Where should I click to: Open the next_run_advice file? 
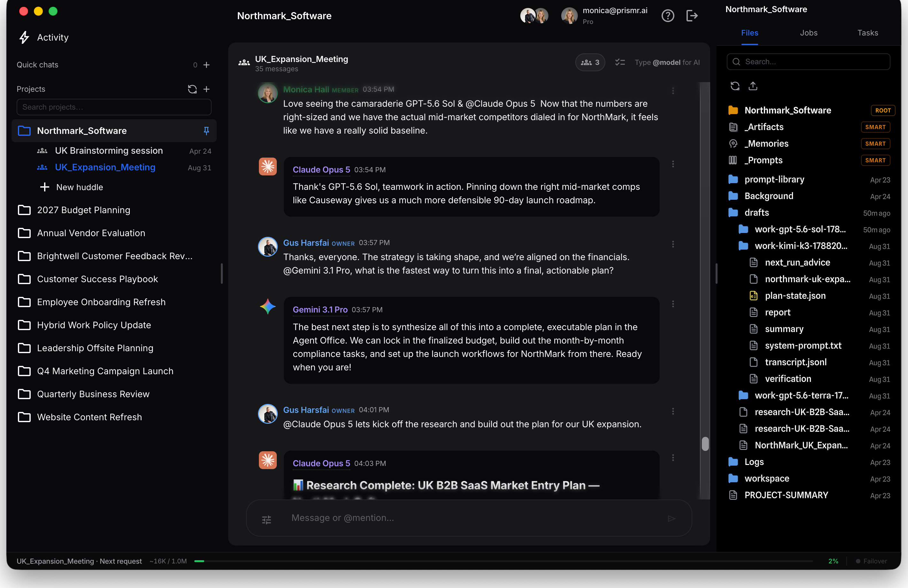(x=819, y=262)
